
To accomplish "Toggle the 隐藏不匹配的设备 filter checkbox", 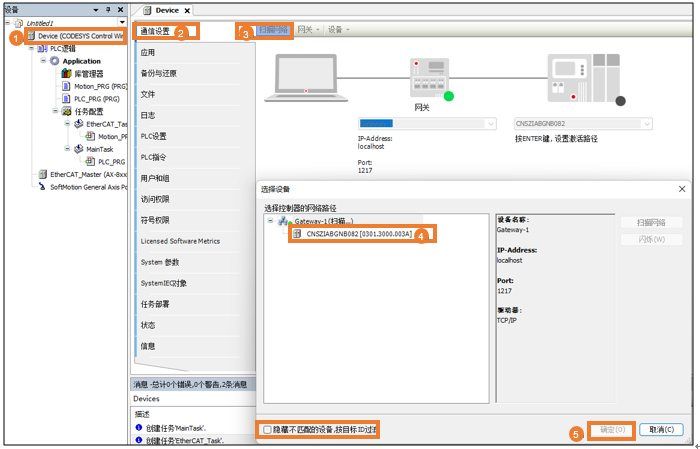I will pyautogui.click(x=266, y=429).
